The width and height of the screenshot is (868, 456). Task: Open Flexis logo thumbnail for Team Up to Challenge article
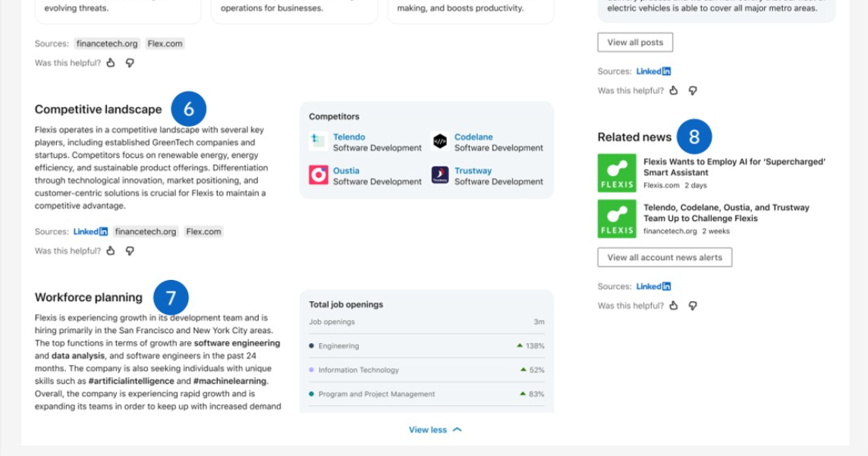pyautogui.click(x=617, y=219)
